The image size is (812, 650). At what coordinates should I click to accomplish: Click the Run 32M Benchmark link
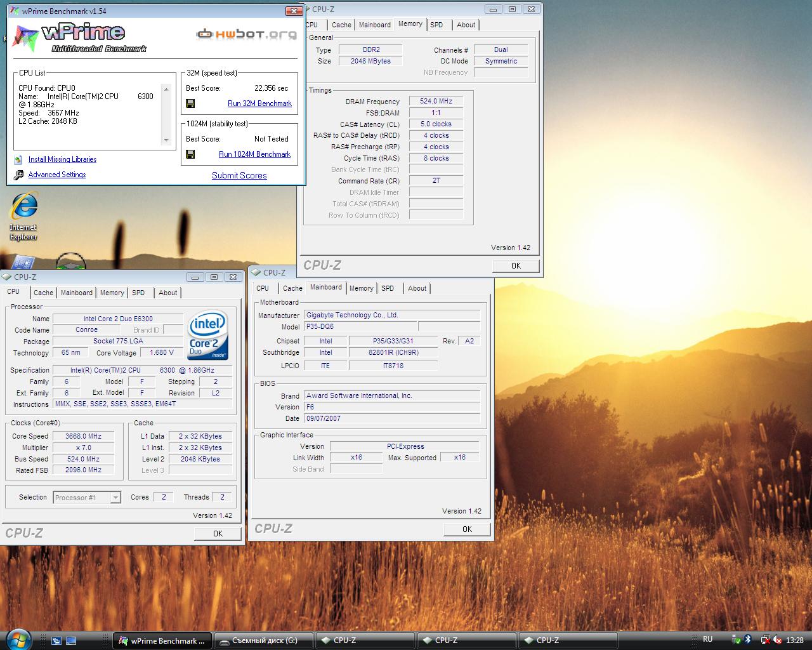(259, 103)
